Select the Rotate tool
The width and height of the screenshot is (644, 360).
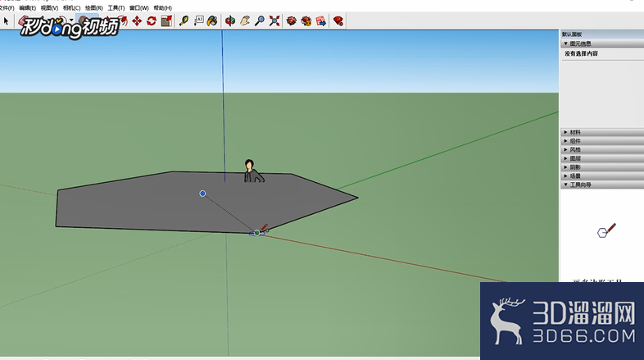152,21
